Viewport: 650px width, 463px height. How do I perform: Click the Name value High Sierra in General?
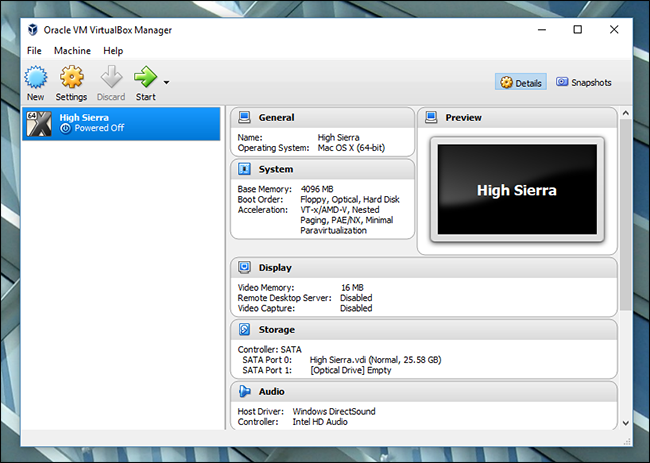[338, 138]
